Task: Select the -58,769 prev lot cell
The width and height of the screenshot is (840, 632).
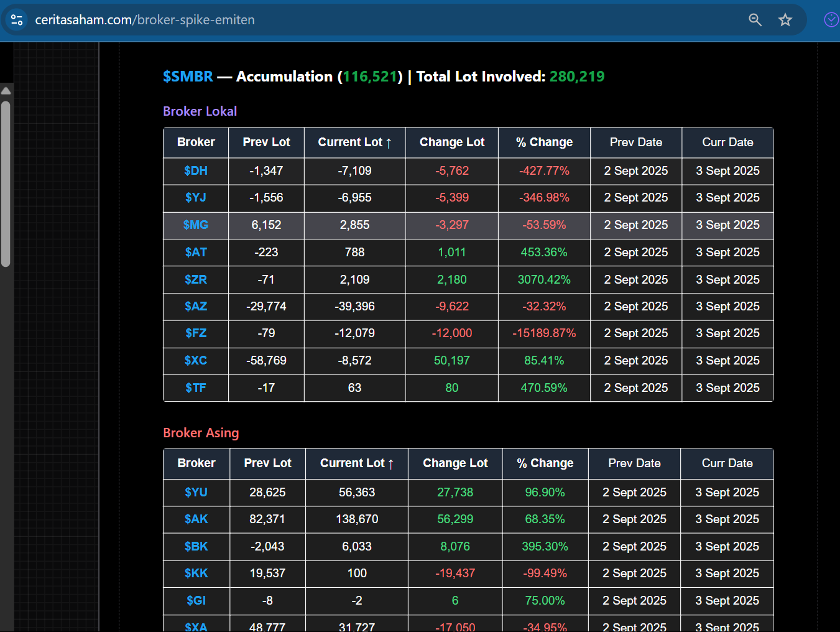Action: 266,361
